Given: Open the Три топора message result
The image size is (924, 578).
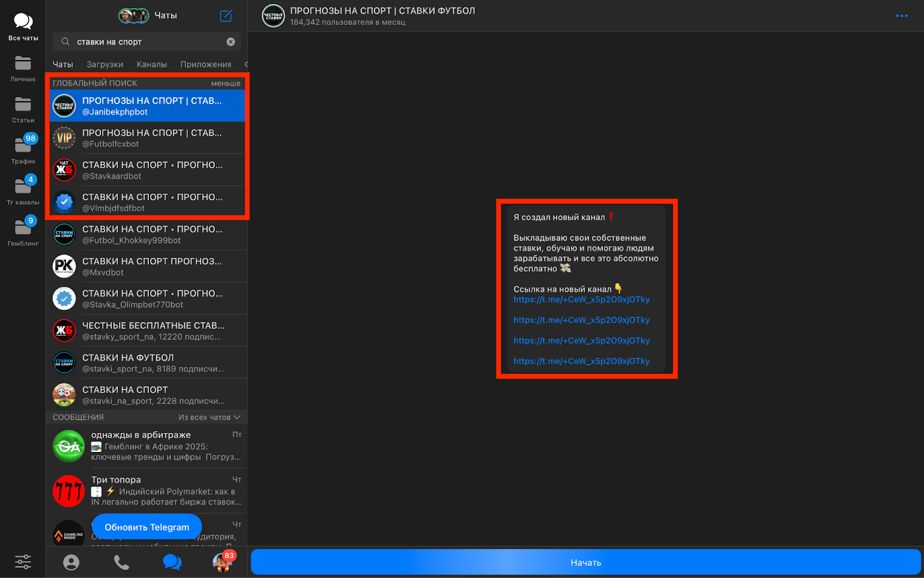Looking at the screenshot, I should point(147,491).
